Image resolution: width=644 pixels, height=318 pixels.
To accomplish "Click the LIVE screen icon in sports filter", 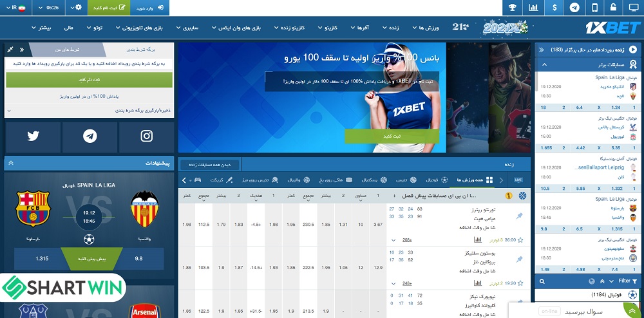I will (x=518, y=180).
